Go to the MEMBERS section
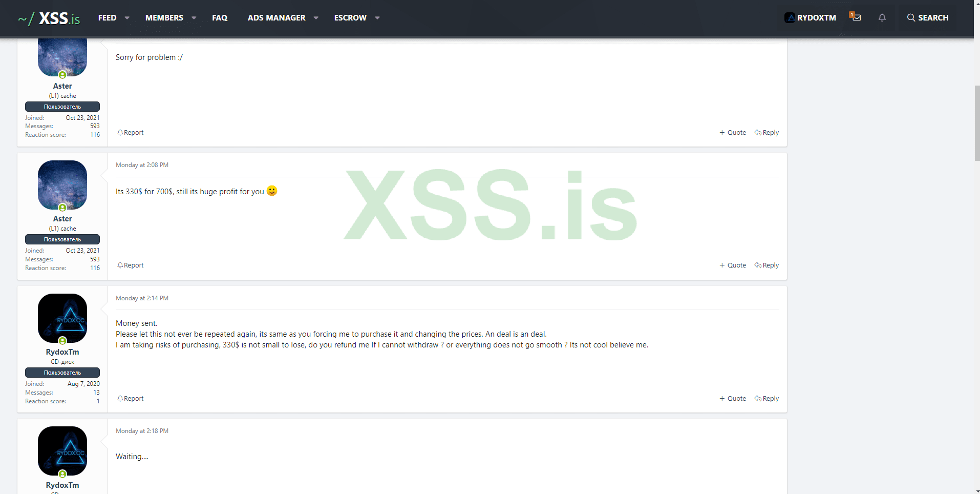Viewport: 980px width, 494px height. [x=164, y=18]
